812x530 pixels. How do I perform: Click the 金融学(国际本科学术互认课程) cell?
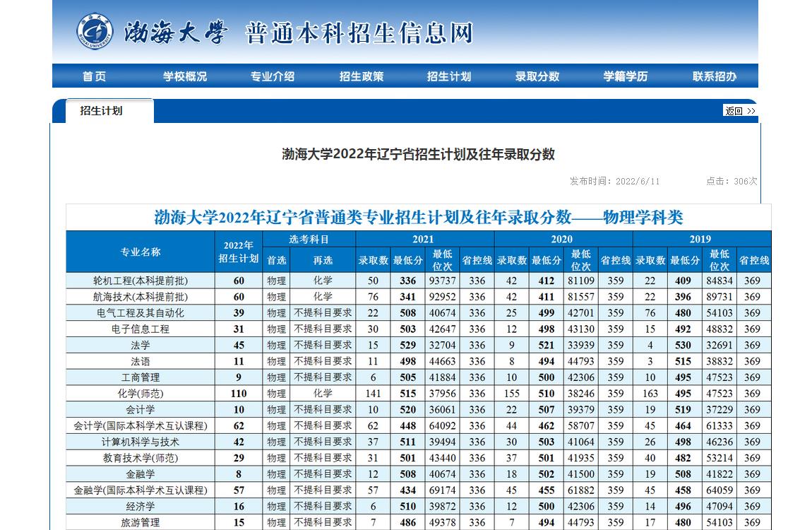141,490
